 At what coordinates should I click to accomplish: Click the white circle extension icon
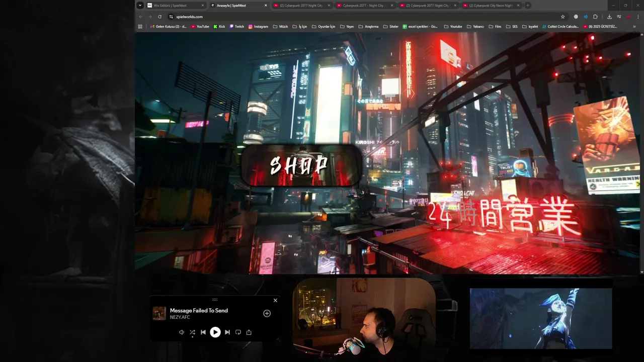tap(576, 17)
